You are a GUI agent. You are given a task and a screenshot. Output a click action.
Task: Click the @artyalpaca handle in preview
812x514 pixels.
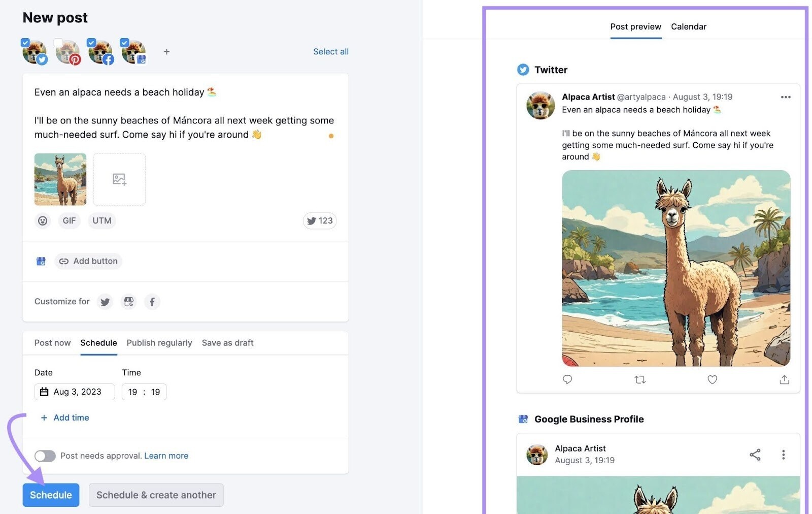[641, 97]
